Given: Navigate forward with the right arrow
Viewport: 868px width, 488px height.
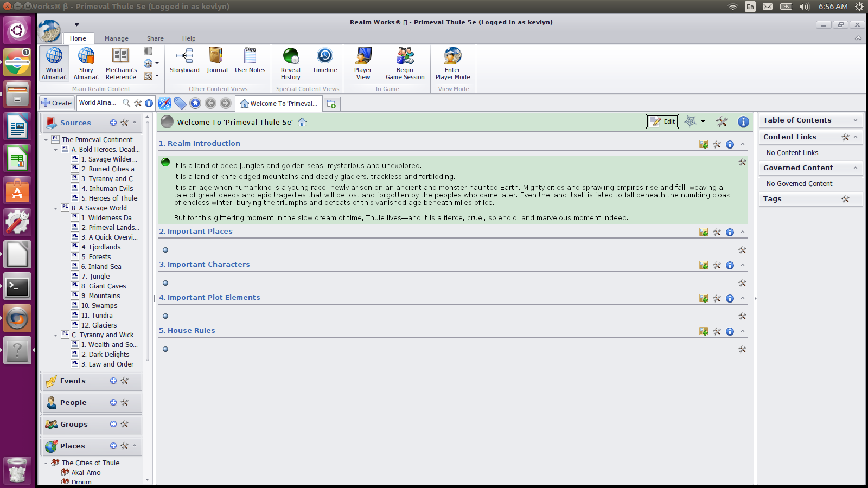Looking at the screenshot, I should [x=226, y=103].
